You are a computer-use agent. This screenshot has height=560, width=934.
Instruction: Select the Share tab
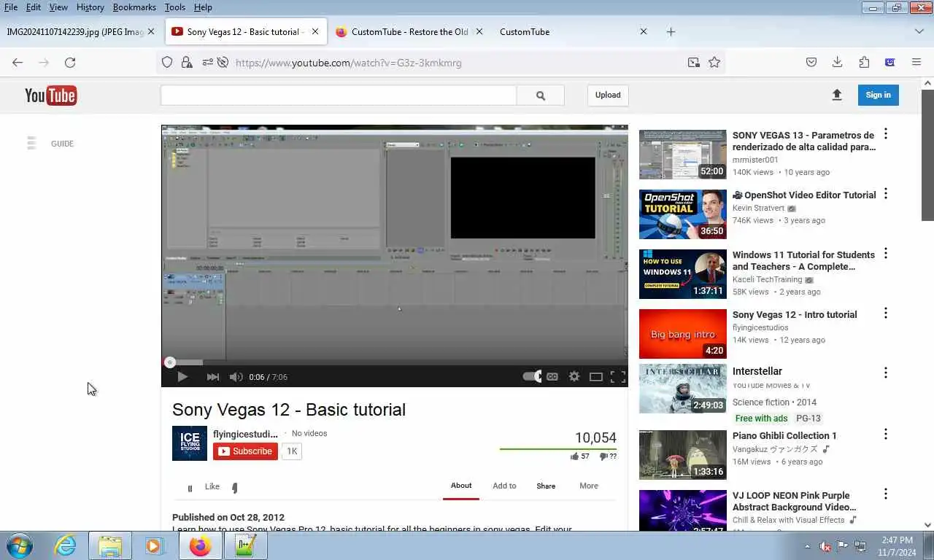pos(546,486)
